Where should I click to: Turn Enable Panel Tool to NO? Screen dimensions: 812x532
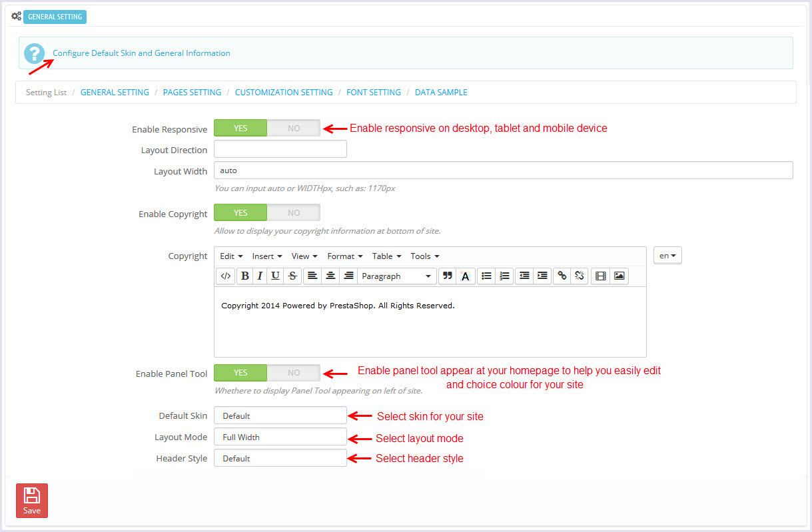(x=294, y=373)
